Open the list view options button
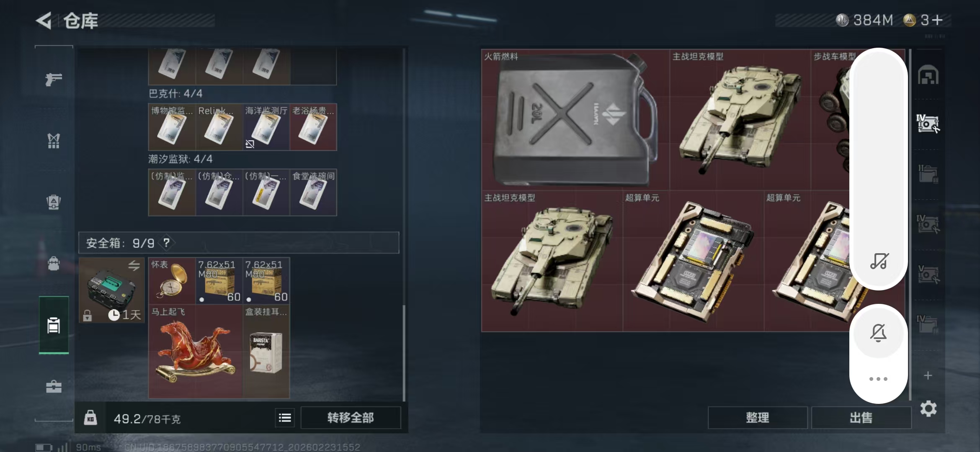 click(285, 418)
